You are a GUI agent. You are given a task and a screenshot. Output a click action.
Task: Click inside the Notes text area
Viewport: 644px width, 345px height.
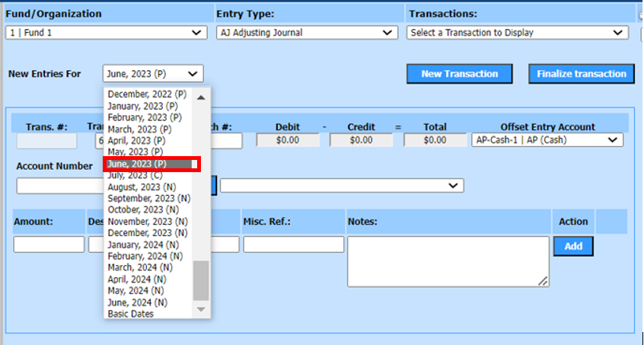coord(448,260)
